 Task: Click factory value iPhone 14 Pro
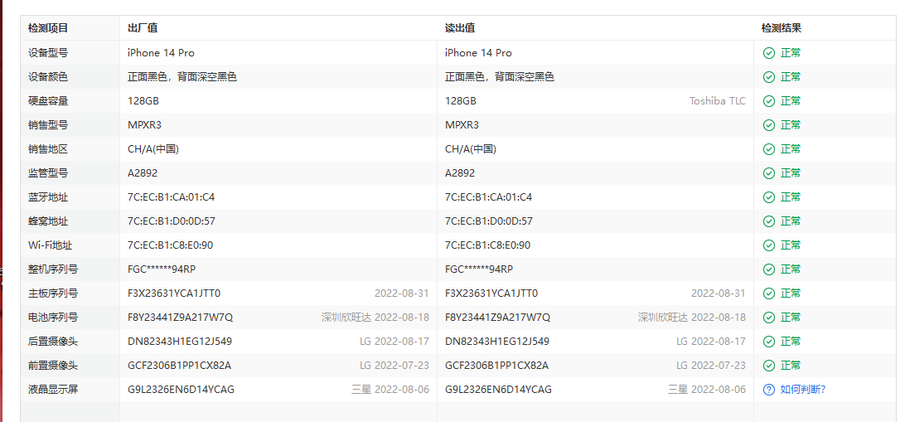pos(161,53)
